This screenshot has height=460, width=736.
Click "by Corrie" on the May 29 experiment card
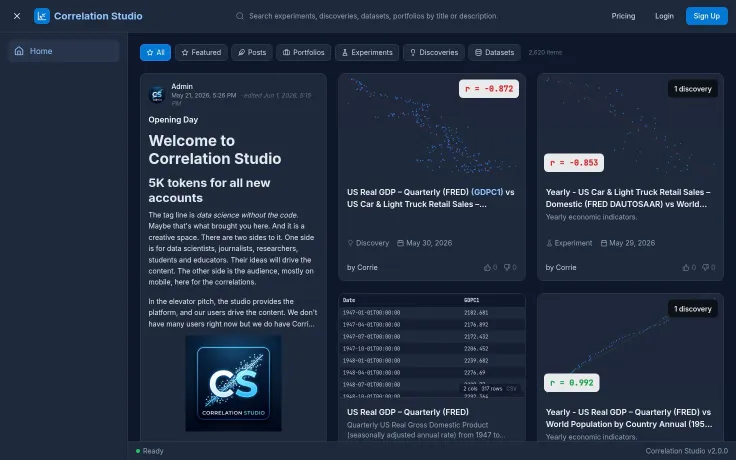pyautogui.click(x=561, y=268)
